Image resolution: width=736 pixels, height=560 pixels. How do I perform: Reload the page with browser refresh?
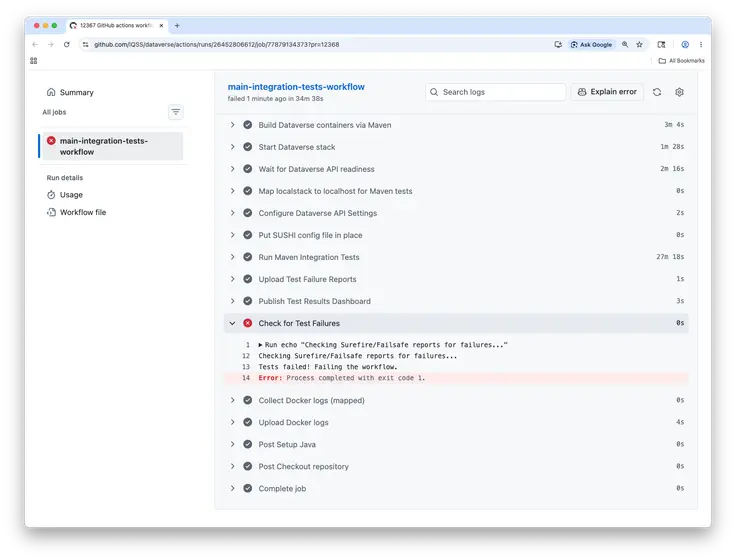tap(67, 45)
